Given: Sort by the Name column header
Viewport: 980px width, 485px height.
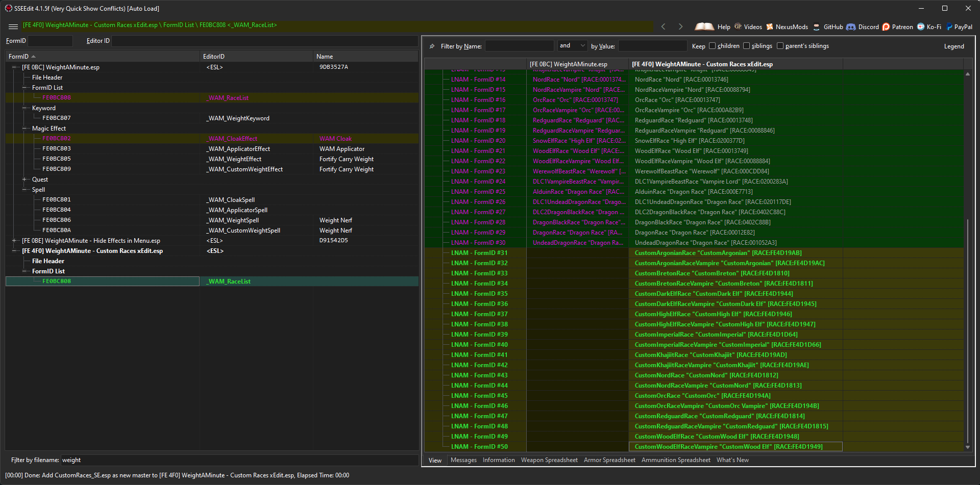Looking at the screenshot, I should point(365,57).
